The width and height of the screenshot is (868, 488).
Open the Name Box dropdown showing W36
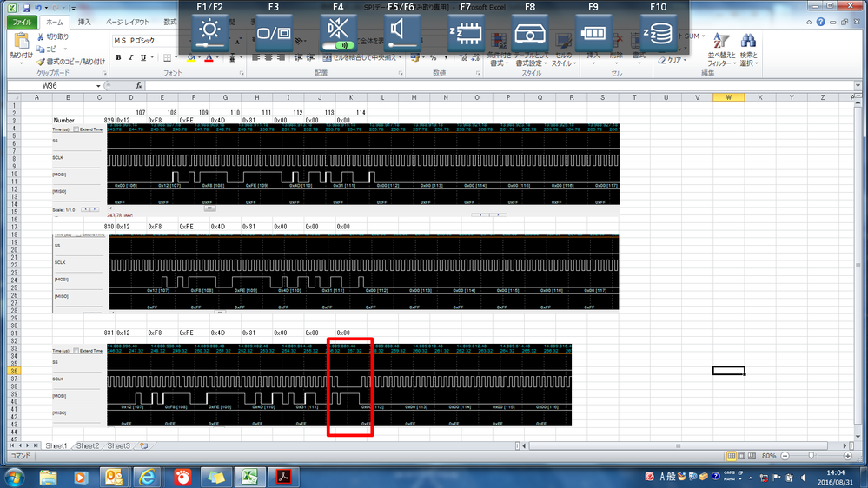pyautogui.click(x=98, y=86)
